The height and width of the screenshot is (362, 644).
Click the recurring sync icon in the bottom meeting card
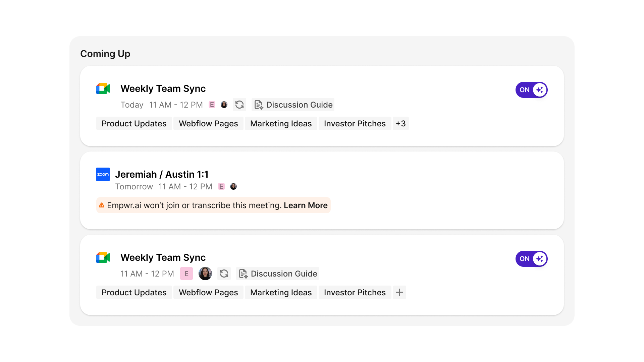point(224,274)
